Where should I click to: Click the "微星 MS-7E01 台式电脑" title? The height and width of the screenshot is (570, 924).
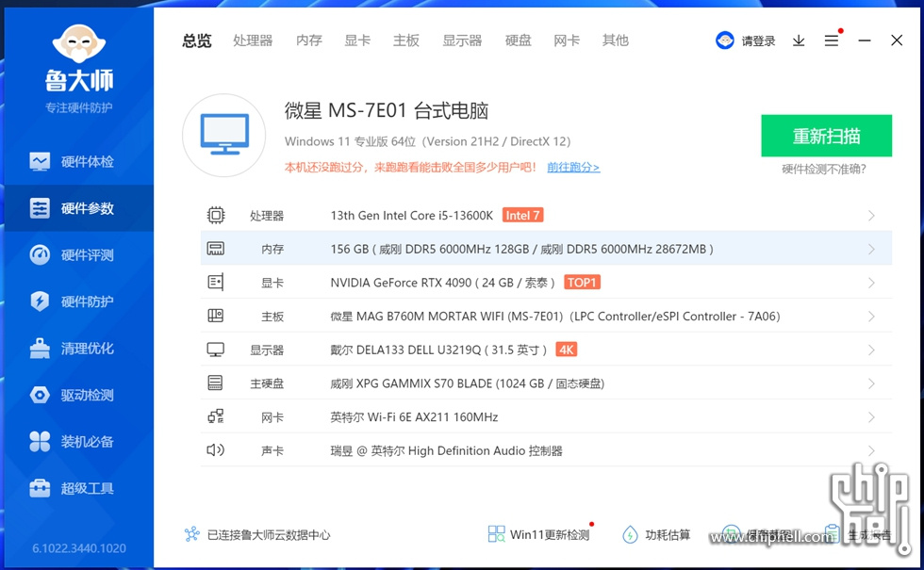387,111
